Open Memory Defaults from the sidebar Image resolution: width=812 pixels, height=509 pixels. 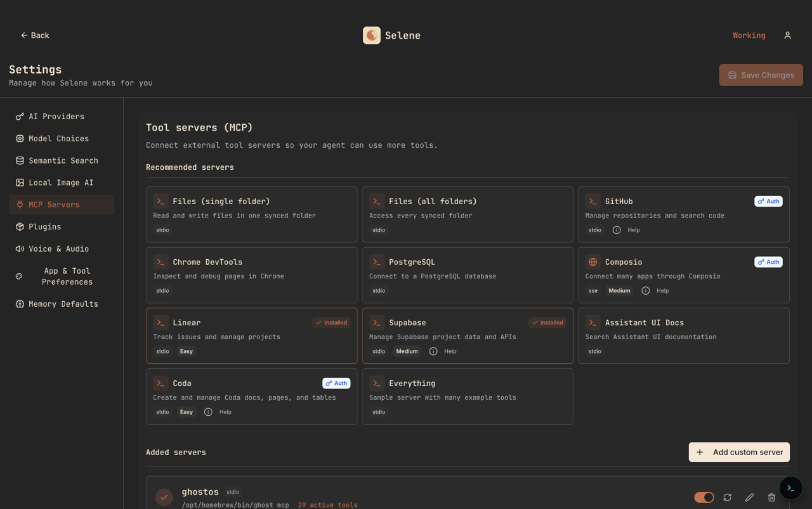pyautogui.click(x=63, y=304)
